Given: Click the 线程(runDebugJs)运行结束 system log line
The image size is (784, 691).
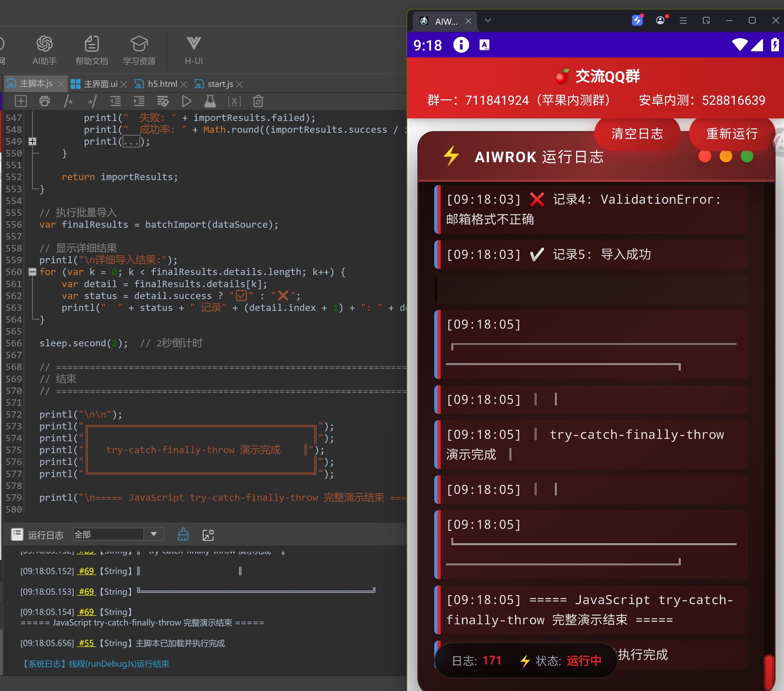Looking at the screenshot, I should tap(95, 664).
